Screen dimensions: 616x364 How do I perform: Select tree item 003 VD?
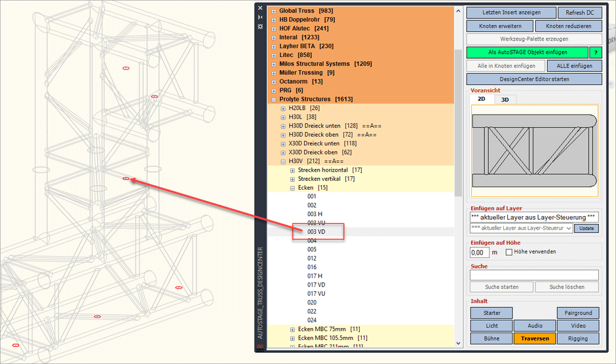point(317,232)
